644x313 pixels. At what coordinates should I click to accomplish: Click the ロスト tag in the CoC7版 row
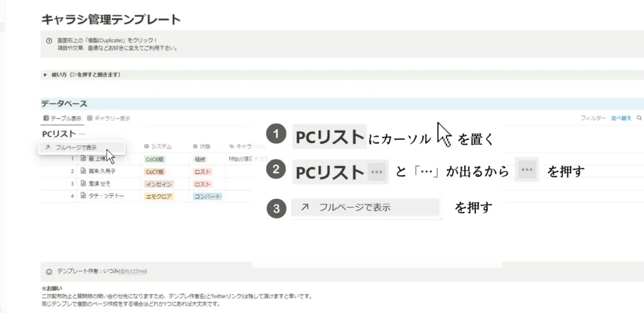click(203, 171)
